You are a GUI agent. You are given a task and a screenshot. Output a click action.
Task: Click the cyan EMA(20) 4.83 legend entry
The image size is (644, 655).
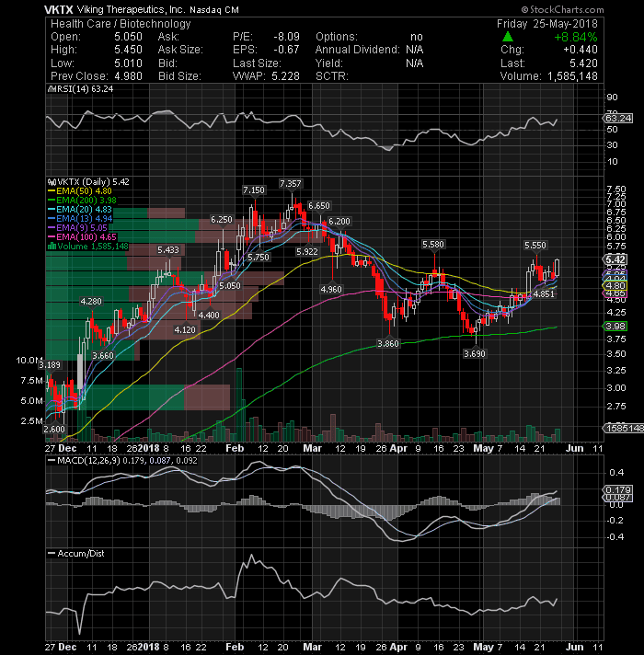point(80,210)
